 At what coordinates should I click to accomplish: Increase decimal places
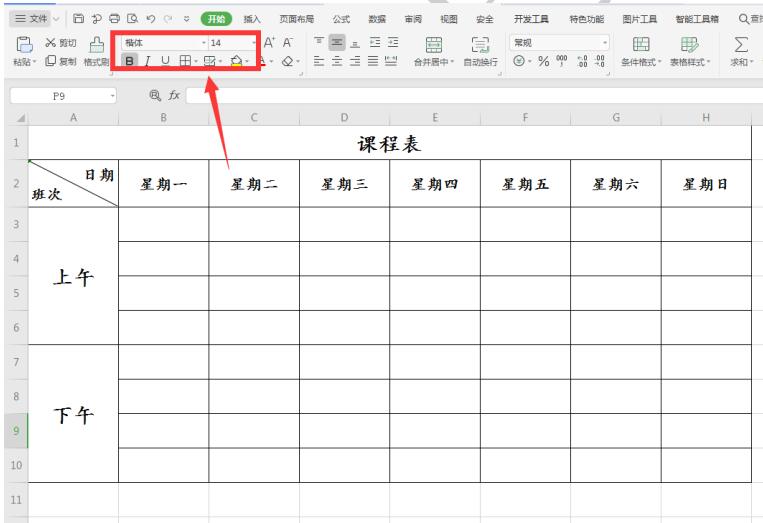coord(582,61)
